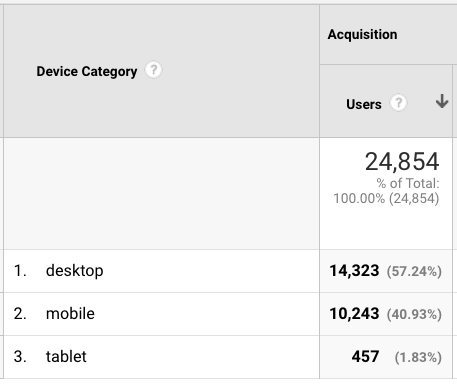Click the 57.24% desktop percentage
The height and width of the screenshot is (384, 457).
pos(414,271)
